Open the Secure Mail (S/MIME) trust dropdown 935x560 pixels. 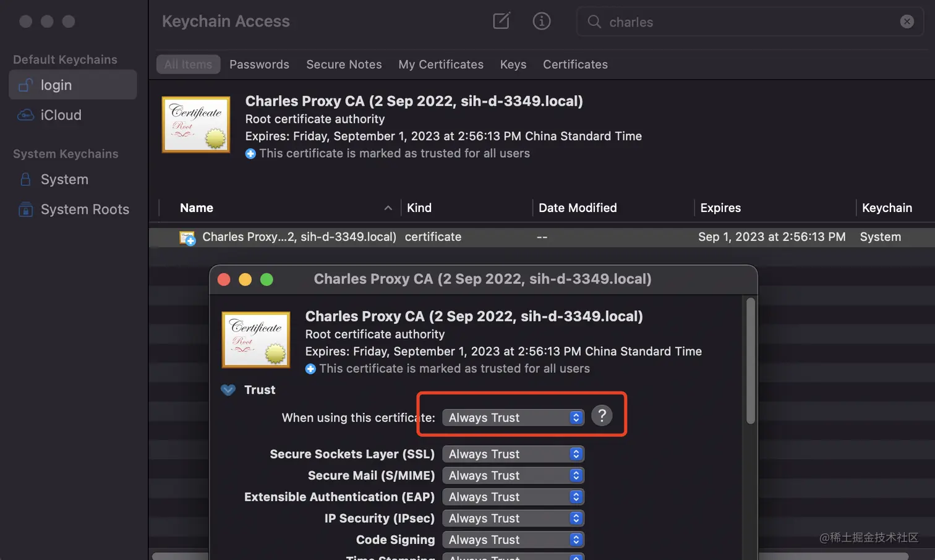click(x=513, y=475)
